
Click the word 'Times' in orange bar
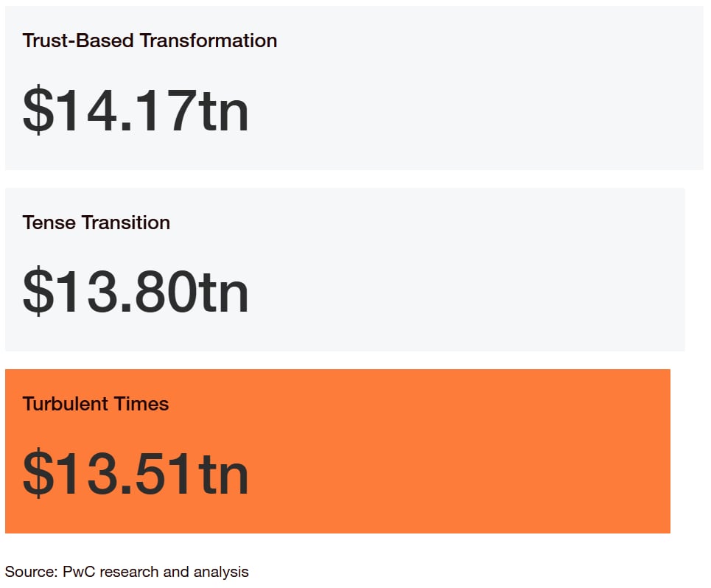click(141, 404)
